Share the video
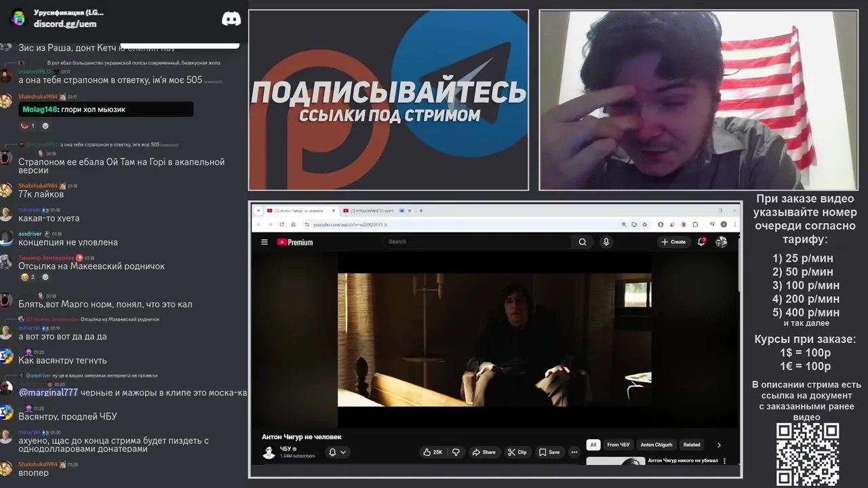The width and height of the screenshot is (868, 488). (484, 452)
